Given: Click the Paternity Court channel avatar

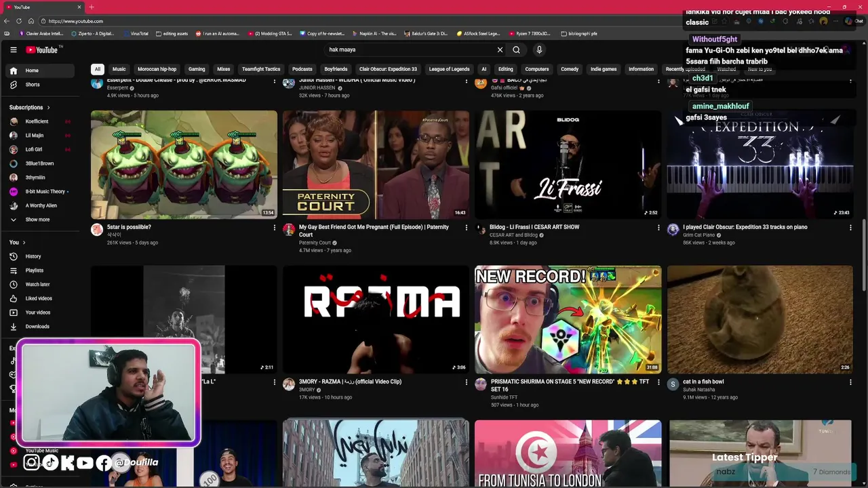Looking at the screenshot, I should tap(289, 230).
